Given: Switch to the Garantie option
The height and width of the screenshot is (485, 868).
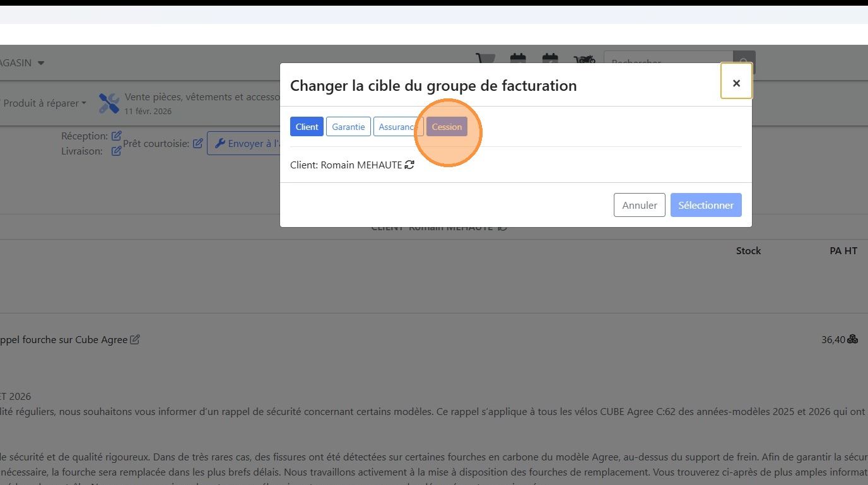Looking at the screenshot, I should (348, 127).
